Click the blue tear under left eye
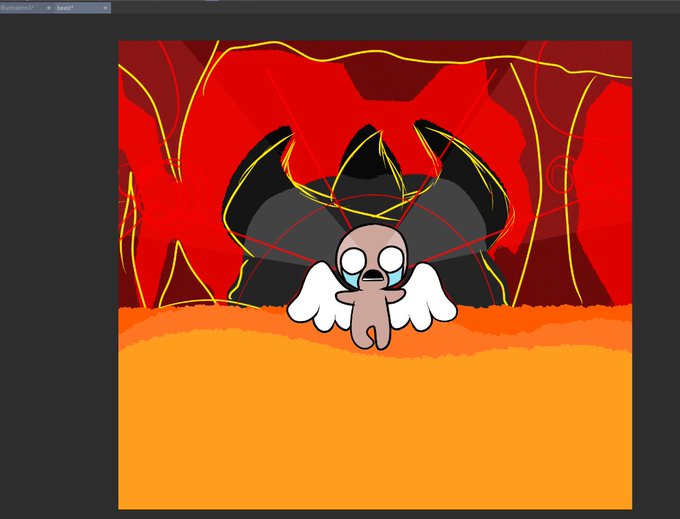The image size is (680, 519). tap(352, 278)
